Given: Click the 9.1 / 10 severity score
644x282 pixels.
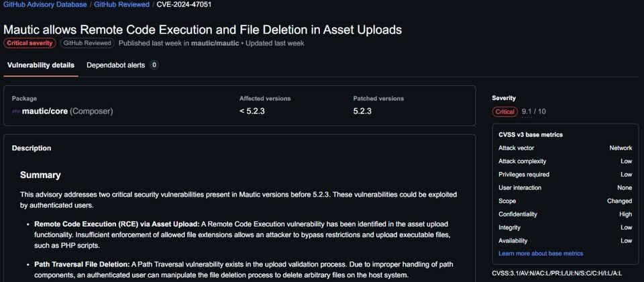Looking at the screenshot, I should 533,111.
